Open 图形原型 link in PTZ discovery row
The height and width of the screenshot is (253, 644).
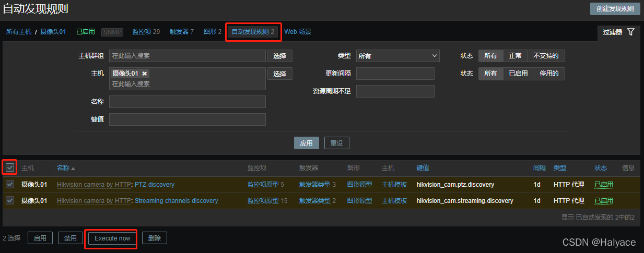[360, 185]
